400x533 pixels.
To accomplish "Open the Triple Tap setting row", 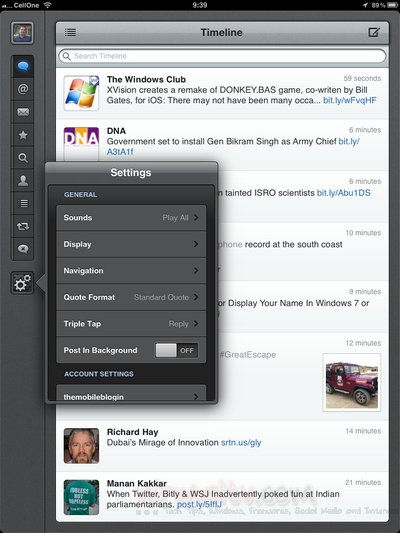I will click(x=131, y=324).
